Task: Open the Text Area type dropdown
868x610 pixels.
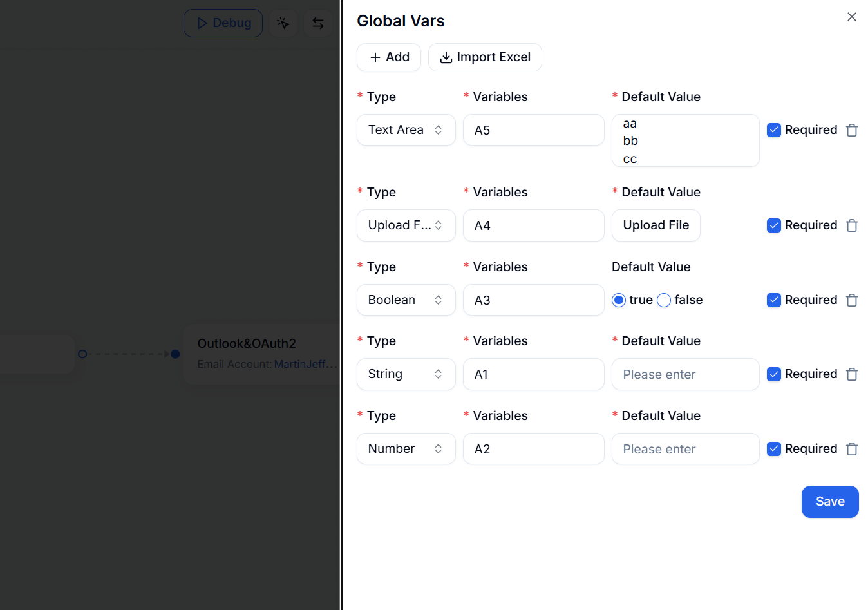Action: click(x=406, y=130)
